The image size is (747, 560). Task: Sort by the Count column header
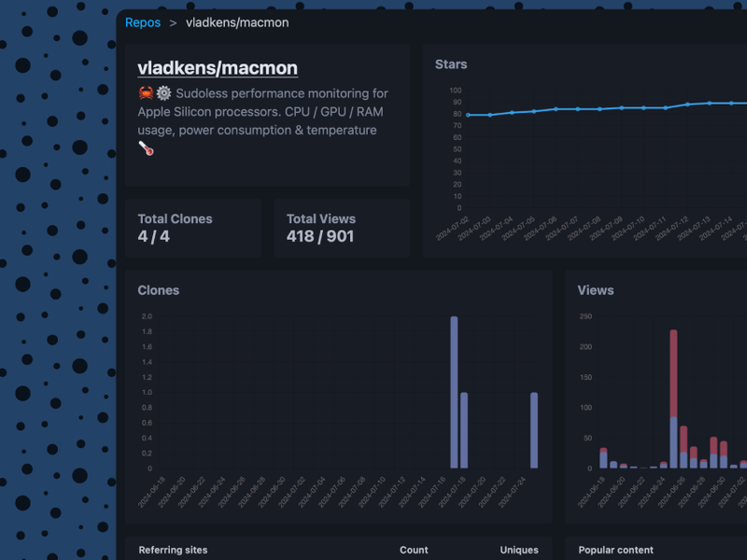[414, 550]
